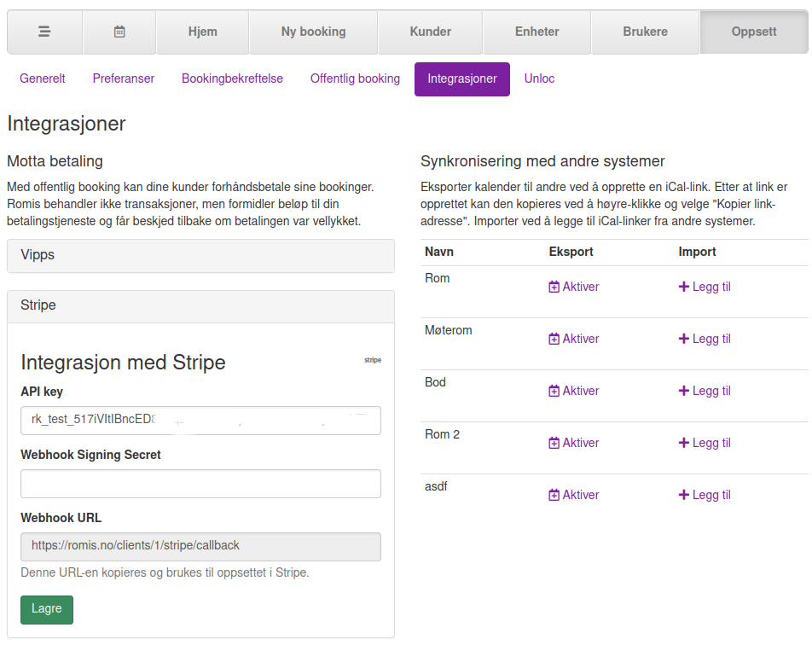The height and width of the screenshot is (645, 812).
Task: Focus the Webhook Signing Secret field
Action: click(201, 484)
